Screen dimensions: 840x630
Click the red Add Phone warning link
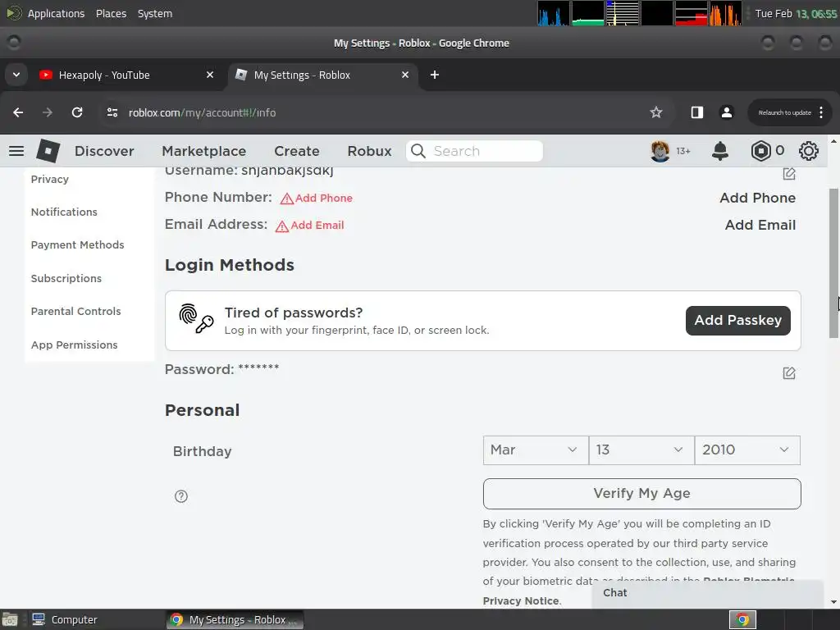(x=317, y=199)
